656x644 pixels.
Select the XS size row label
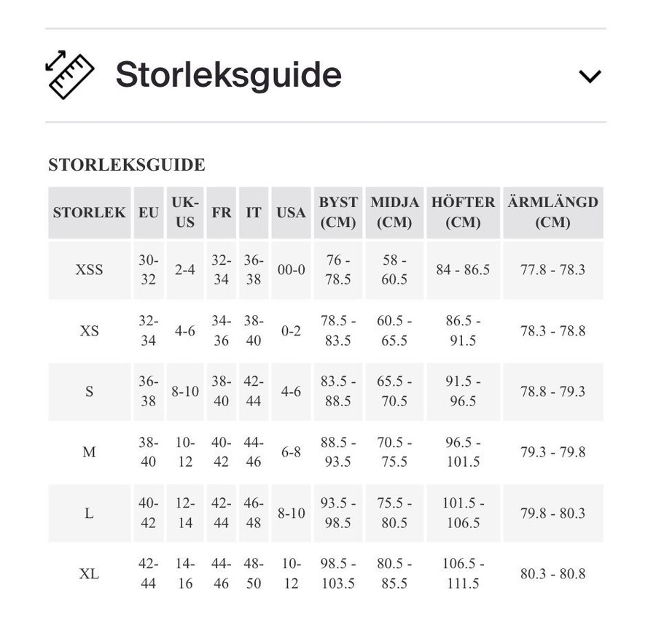click(89, 331)
